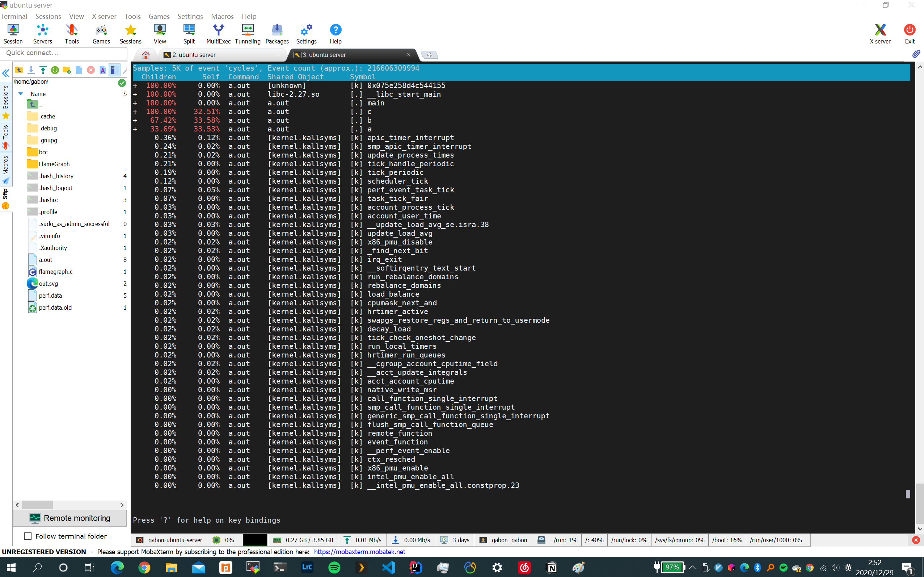924x577 pixels.
Task: Click the upload to server icon
Action: 43,70
